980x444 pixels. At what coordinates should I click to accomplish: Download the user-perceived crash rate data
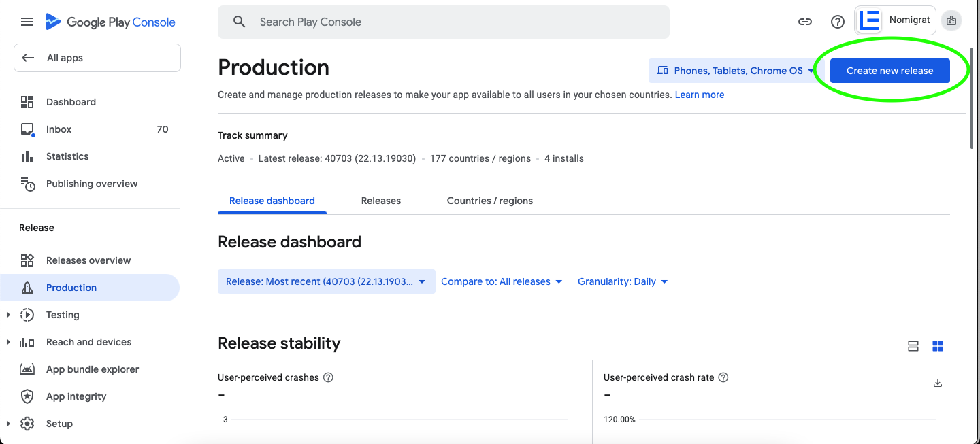(x=938, y=383)
